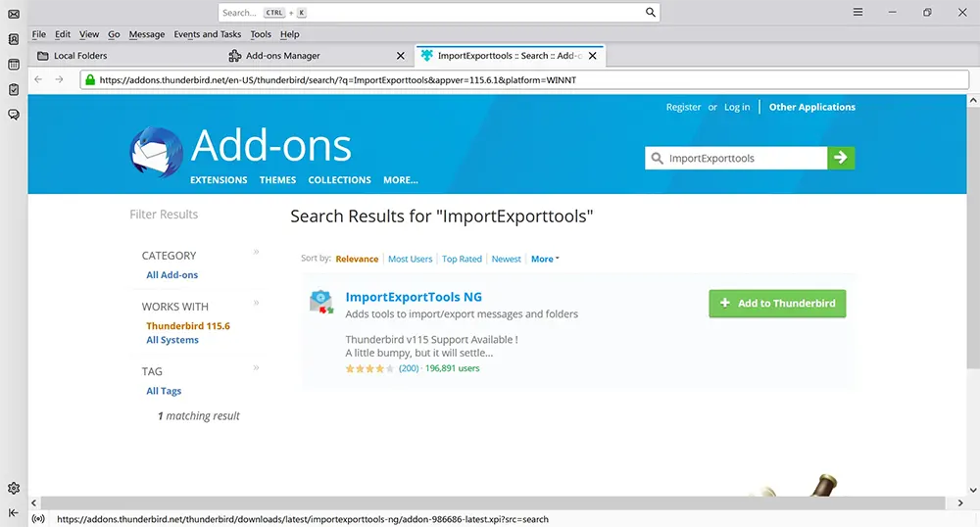Open the Address Book space icon

[14, 39]
